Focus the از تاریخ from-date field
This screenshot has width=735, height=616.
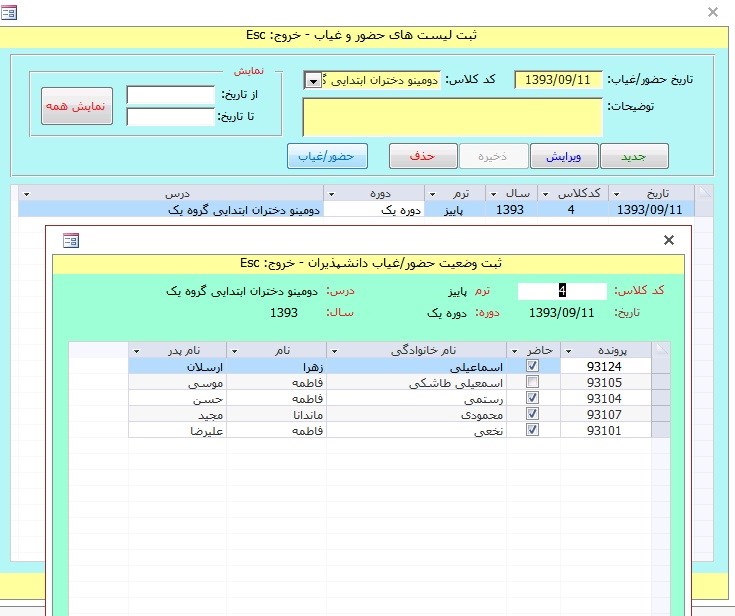click(171, 95)
